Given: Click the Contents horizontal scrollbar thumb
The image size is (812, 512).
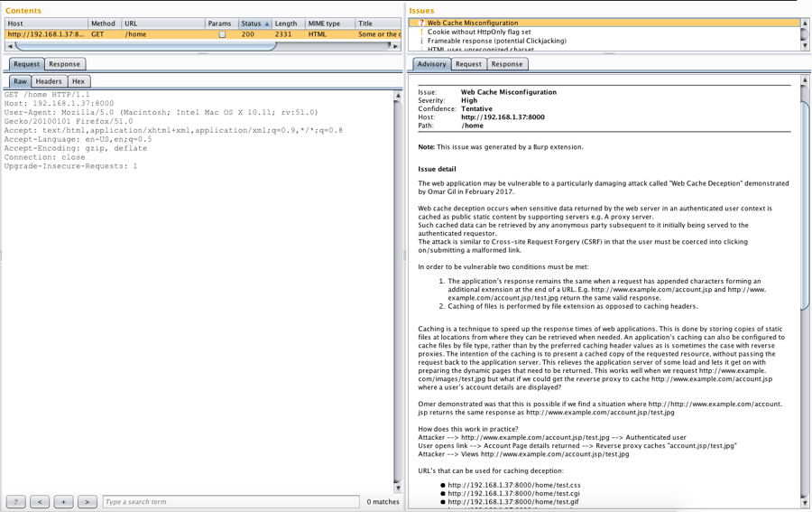Looking at the screenshot, I should click(x=145, y=46).
